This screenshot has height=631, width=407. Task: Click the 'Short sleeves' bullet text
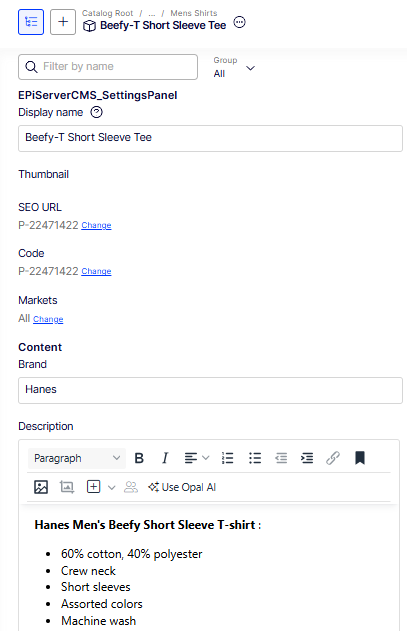coord(95,587)
